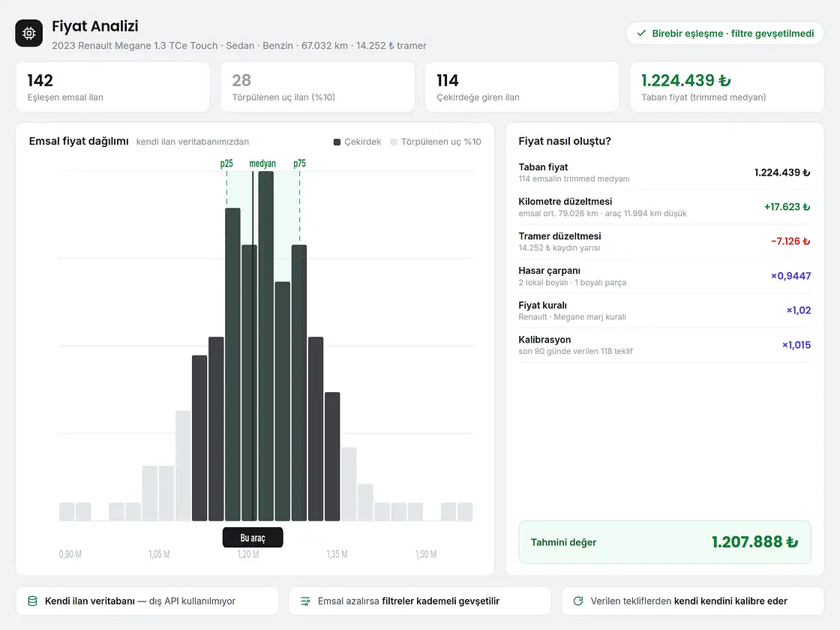Click the tallest histogram bar near medyan
The width and height of the screenshot is (840, 630).
[x=266, y=346]
